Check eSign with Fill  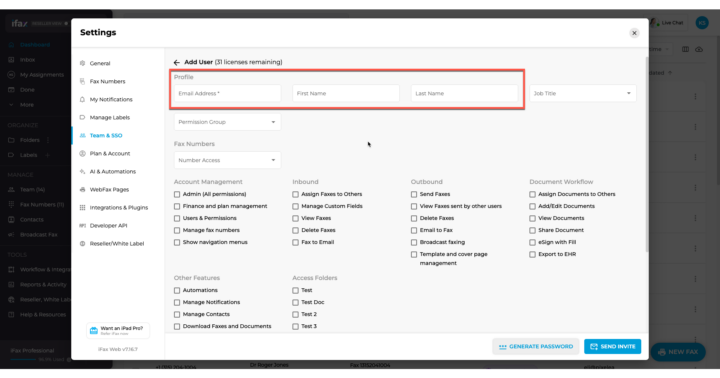(532, 242)
